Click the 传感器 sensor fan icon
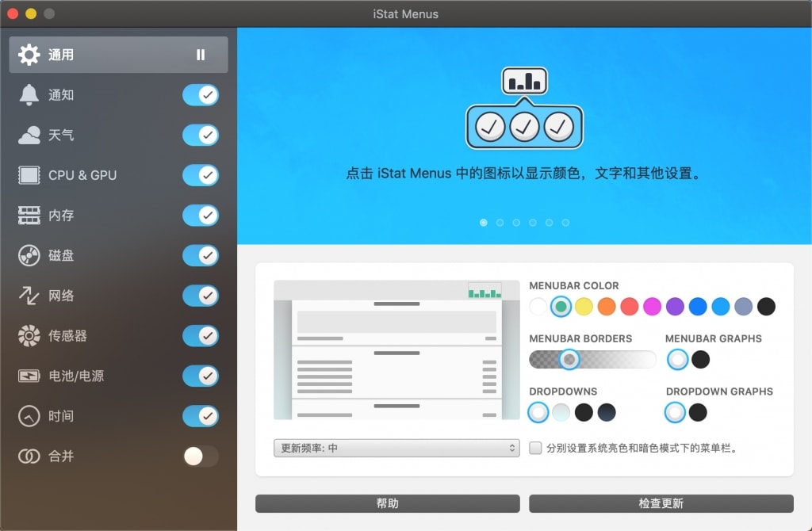Viewport: 812px width, 531px height. 29,336
